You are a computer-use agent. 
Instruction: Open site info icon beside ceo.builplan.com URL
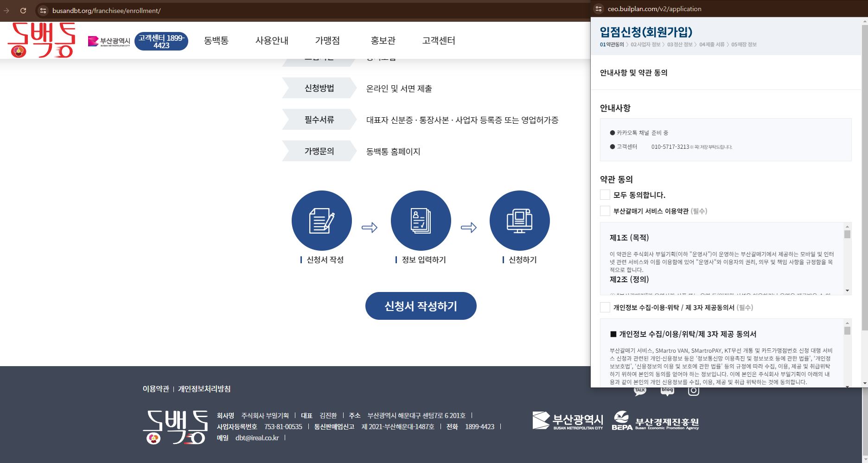[599, 9]
